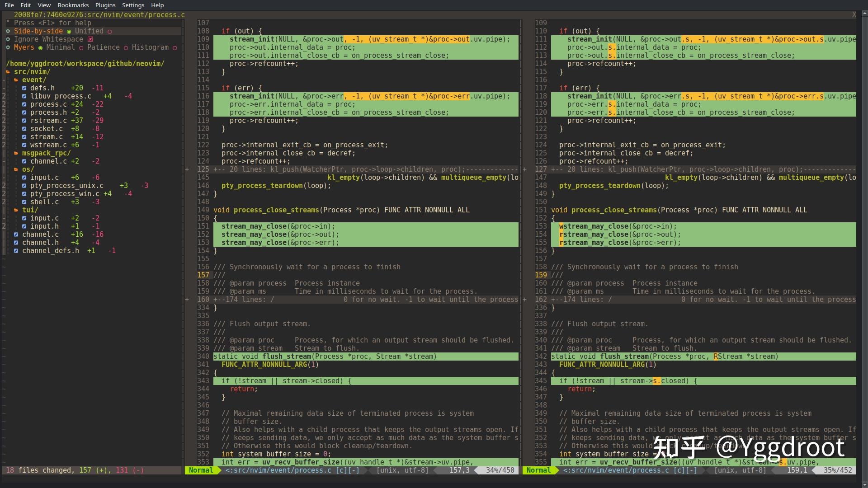Collapse the event/ folder in tree
868x488 pixels.
16,80
